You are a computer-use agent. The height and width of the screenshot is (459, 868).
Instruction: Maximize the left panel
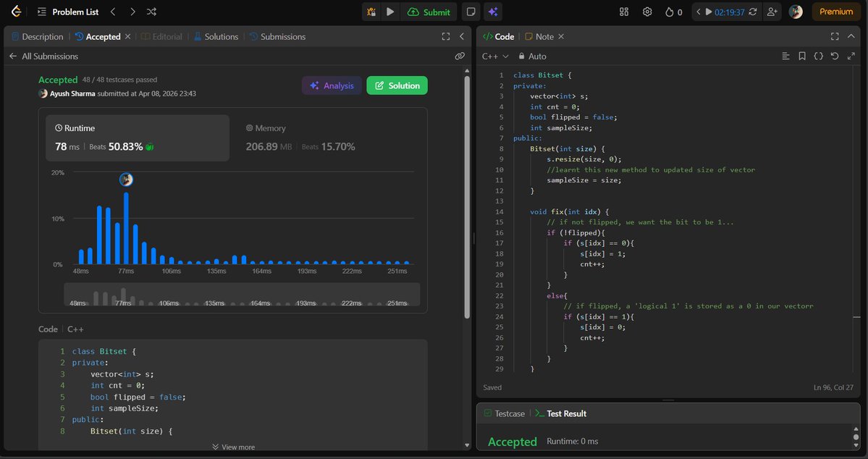pyautogui.click(x=446, y=36)
